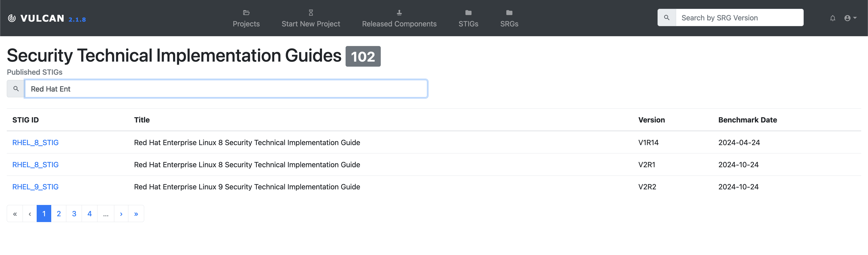Screen dimensions: 868x255
Task: Open the user account dropdown menu
Action: [850, 18]
